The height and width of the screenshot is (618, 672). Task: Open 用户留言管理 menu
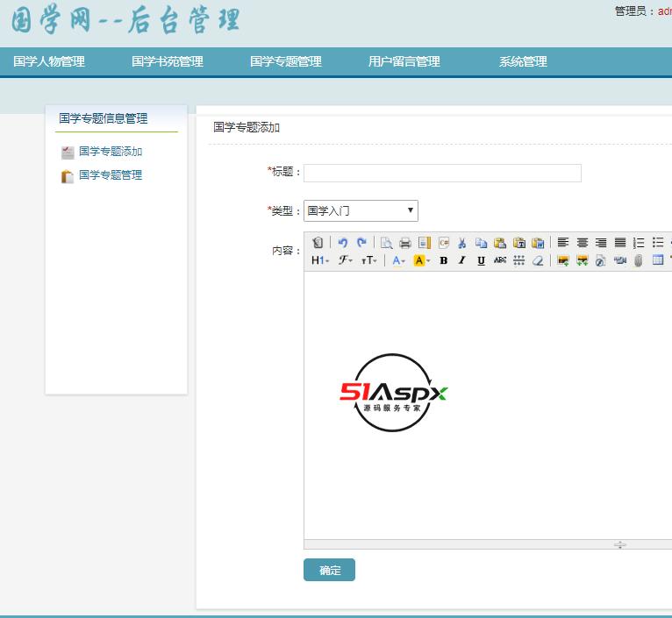(404, 61)
